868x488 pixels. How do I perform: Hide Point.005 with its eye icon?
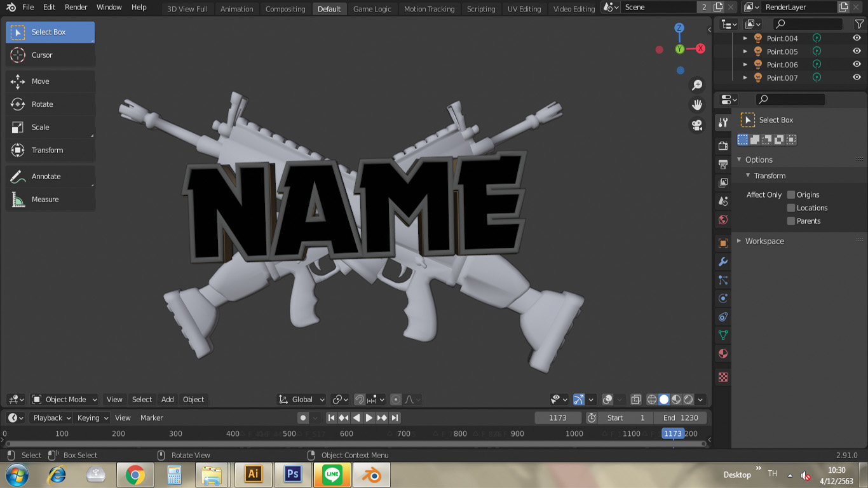[857, 51]
